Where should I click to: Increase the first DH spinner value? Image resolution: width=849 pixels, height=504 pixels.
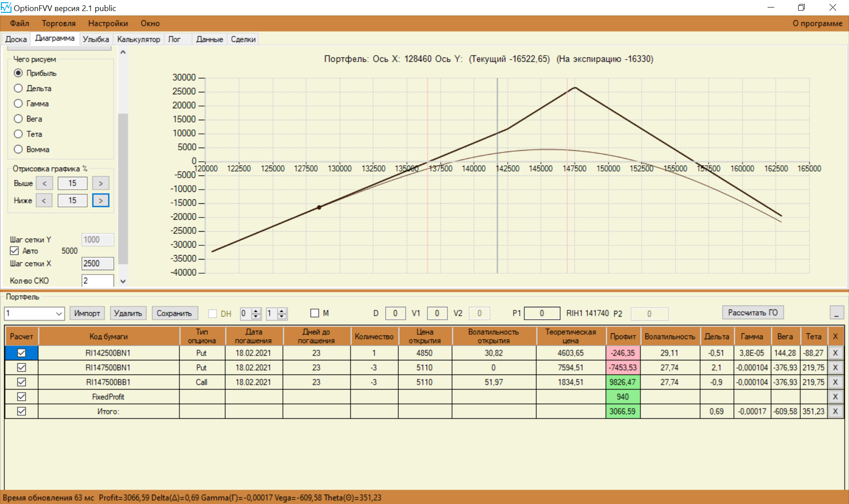point(256,311)
